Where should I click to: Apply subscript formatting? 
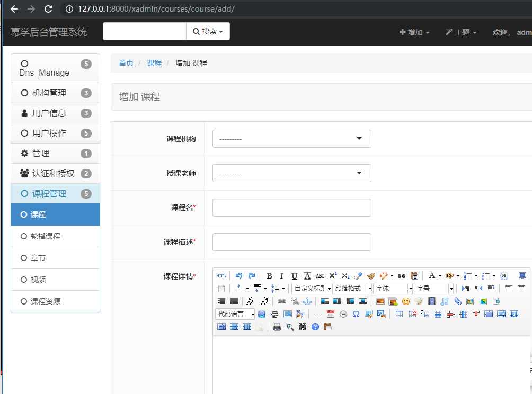click(x=345, y=276)
